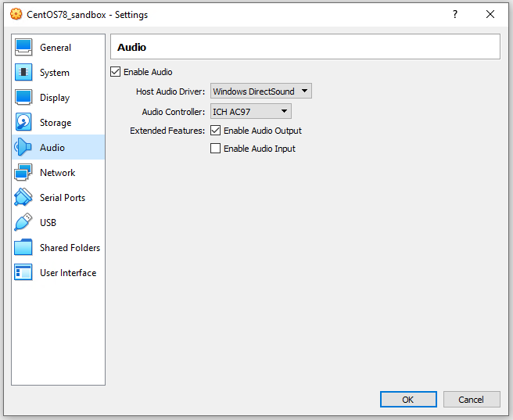The height and width of the screenshot is (420, 513).
Task: Expand the Audio Controller dropdown
Action: 251,112
